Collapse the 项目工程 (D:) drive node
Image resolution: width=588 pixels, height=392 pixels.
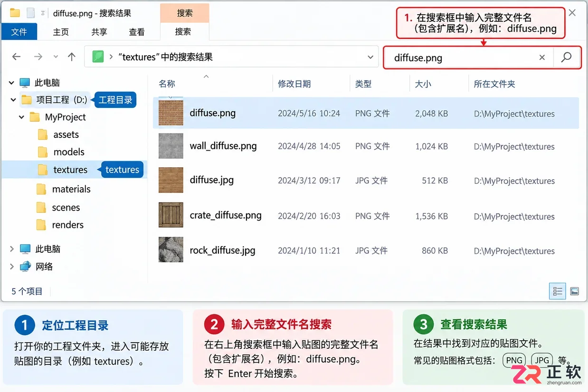point(13,100)
